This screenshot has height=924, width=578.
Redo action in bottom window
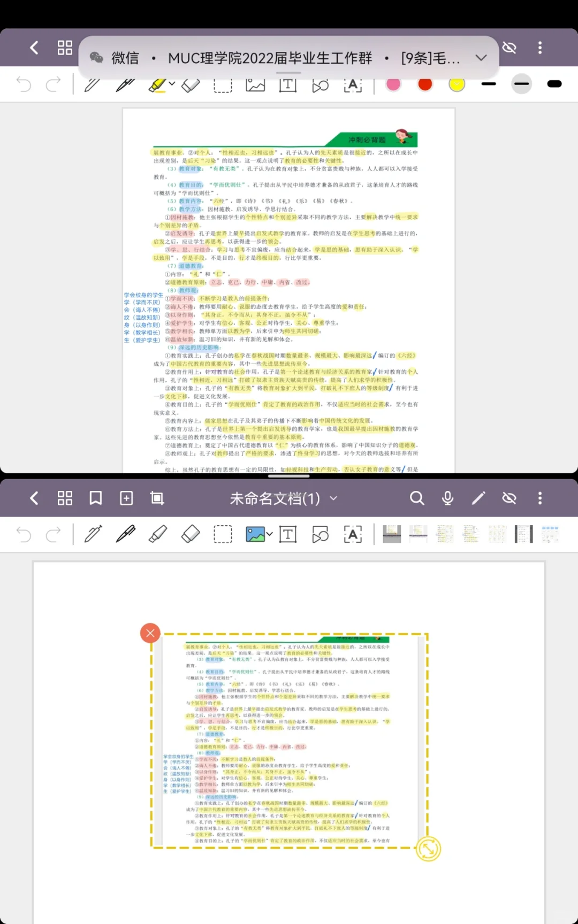click(x=54, y=534)
